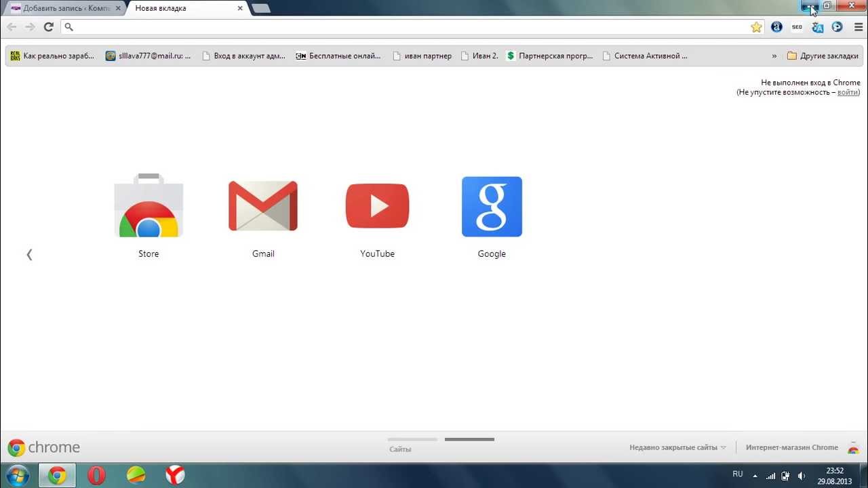The width and height of the screenshot is (868, 488).
Task: Open the иван партнер bookmark
Action: click(x=422, y=56)
